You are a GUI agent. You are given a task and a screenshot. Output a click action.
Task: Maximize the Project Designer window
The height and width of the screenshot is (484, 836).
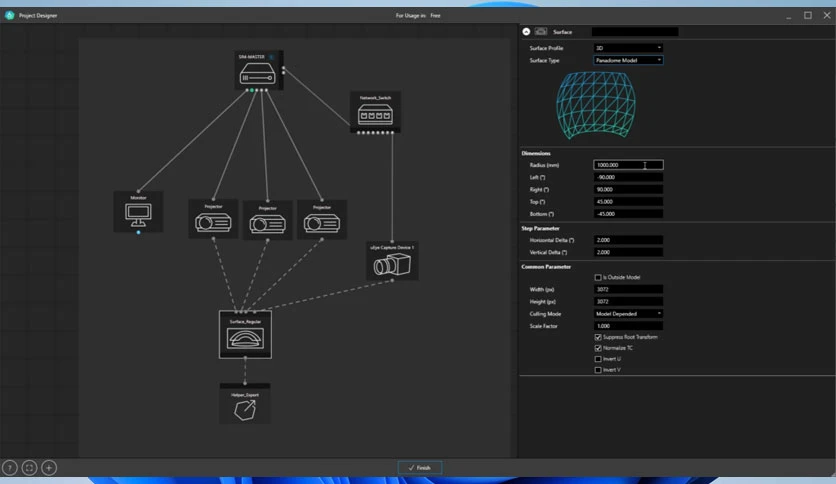[808, 15]
